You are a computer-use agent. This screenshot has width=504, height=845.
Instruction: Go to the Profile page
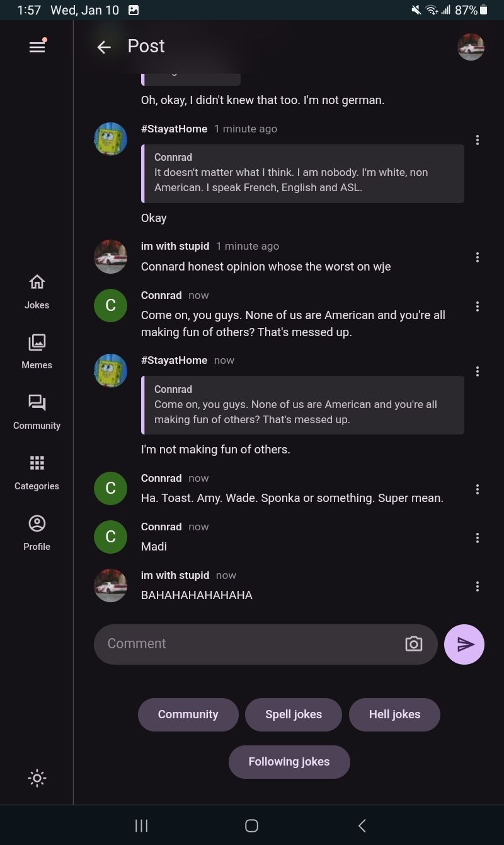(37, 533)
